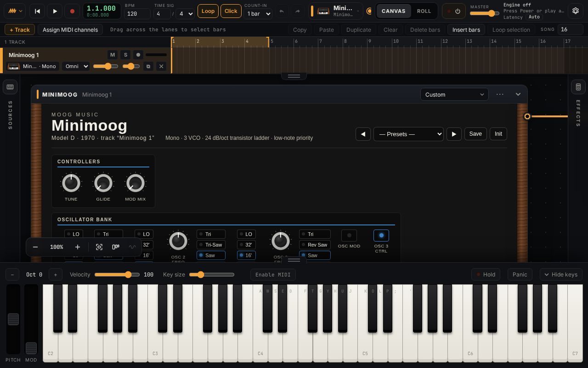Click the Insert bars button
This screenshot has width=588, height=368.
click(x=466, y=29)
